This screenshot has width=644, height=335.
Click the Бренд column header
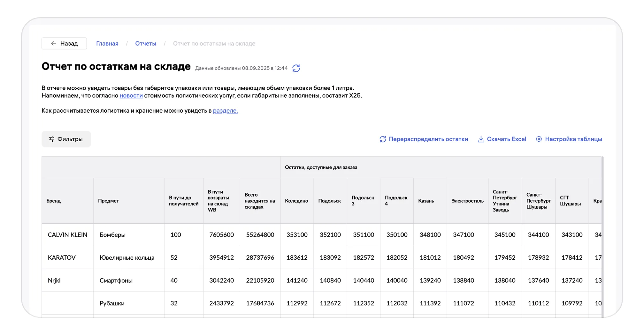pos(54,201)
